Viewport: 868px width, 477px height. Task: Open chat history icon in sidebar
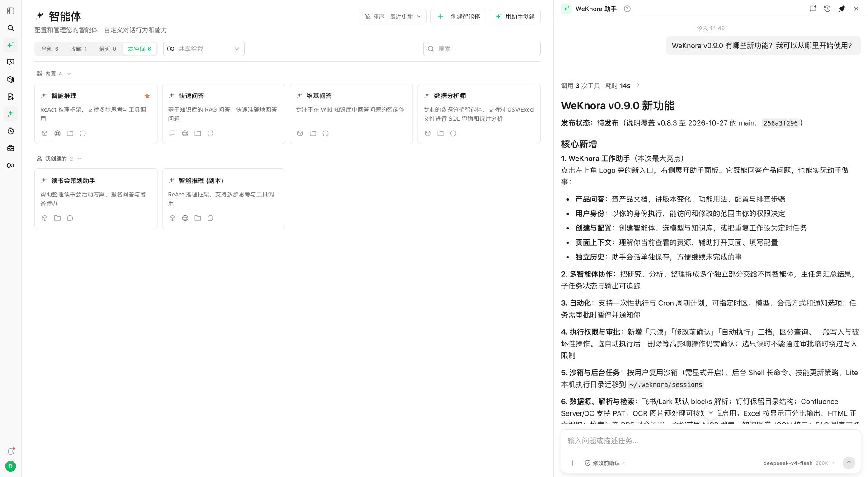(11, 62)
